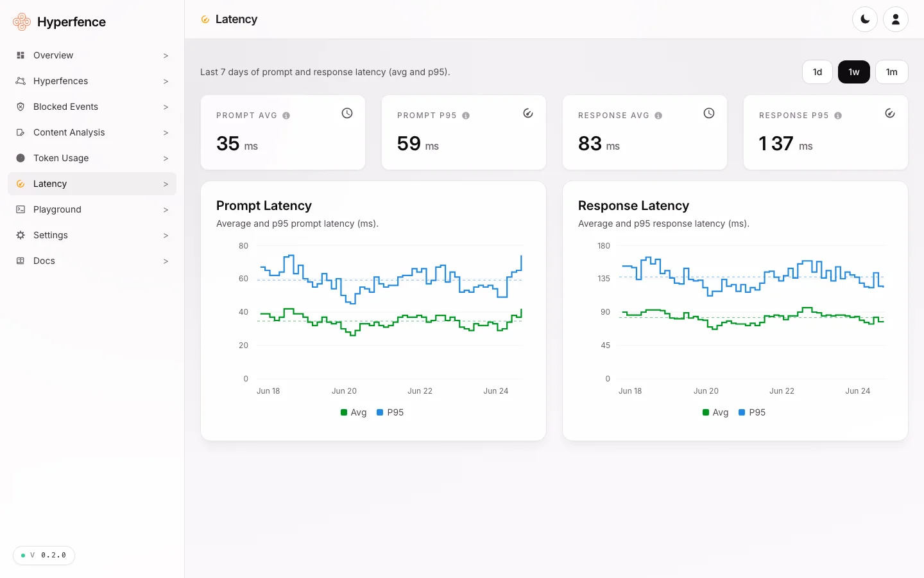
Task: Click the V 0.2.0 version badge
Action: coord(44,556)
